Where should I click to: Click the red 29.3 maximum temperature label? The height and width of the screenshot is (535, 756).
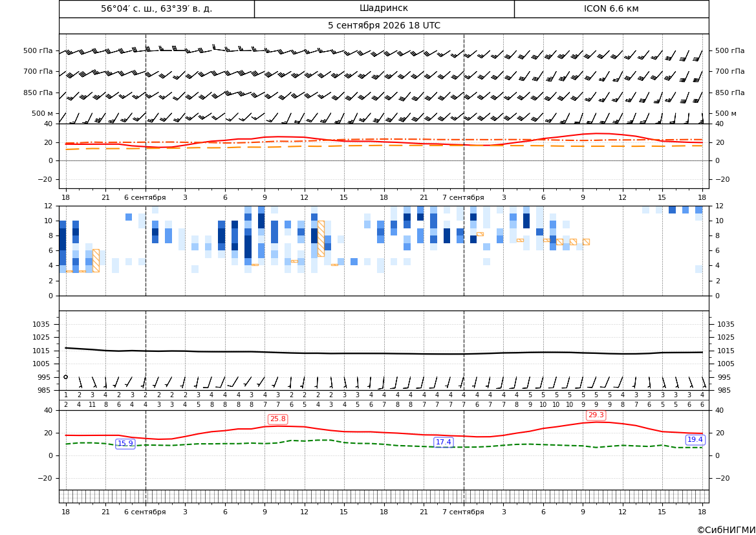[x=596, y=415]
